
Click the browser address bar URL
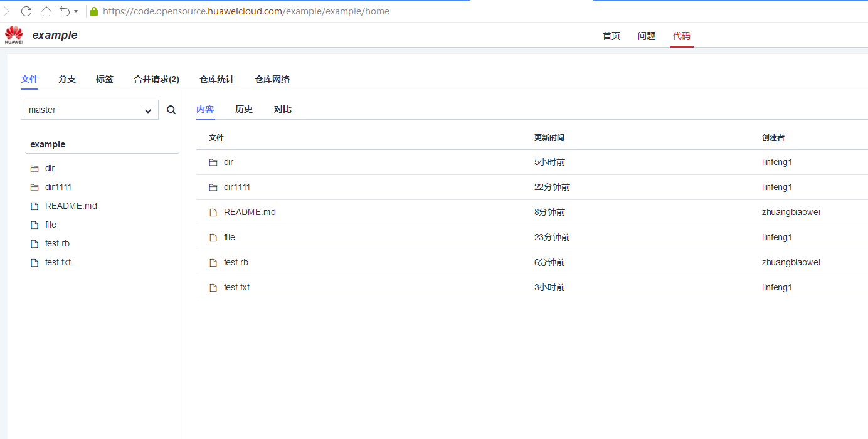click(x=246, y=11)
